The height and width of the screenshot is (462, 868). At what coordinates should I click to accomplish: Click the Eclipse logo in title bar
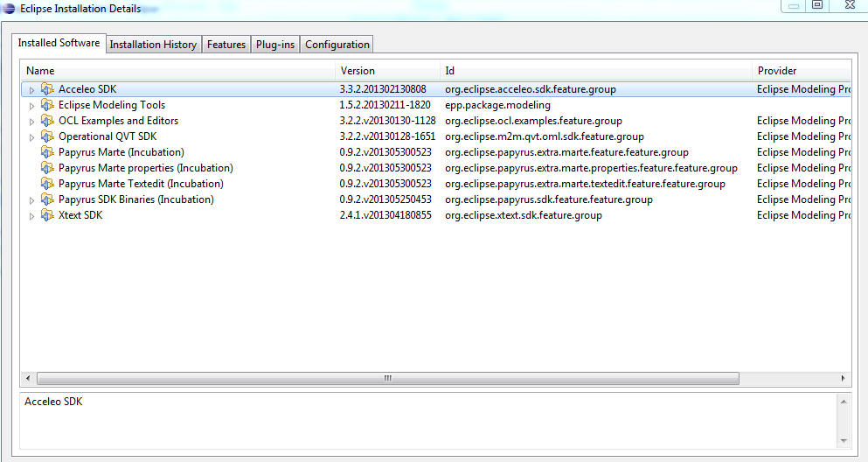point(9,9)
